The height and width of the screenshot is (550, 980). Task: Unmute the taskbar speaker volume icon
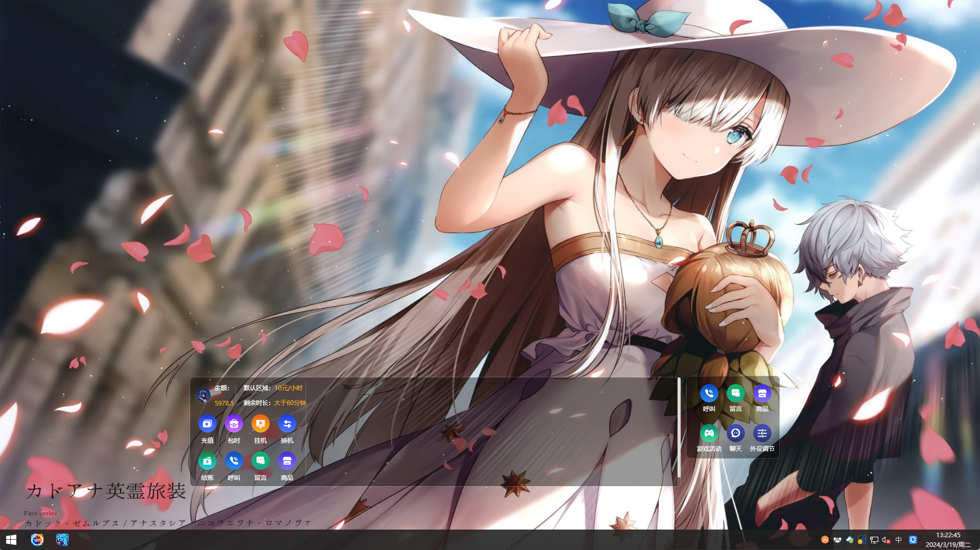pyautogui.click(x=886, y=540)
